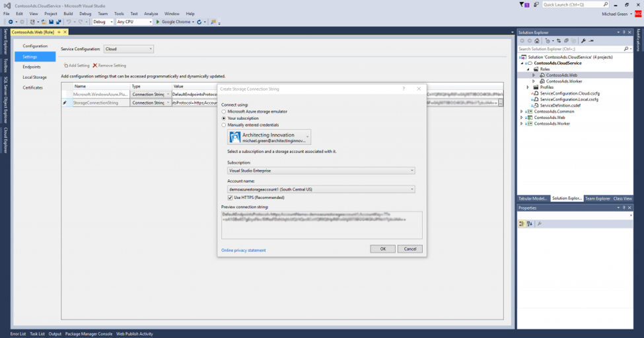
Task: Open the Subscription dropdown
Action: point(321,171)
